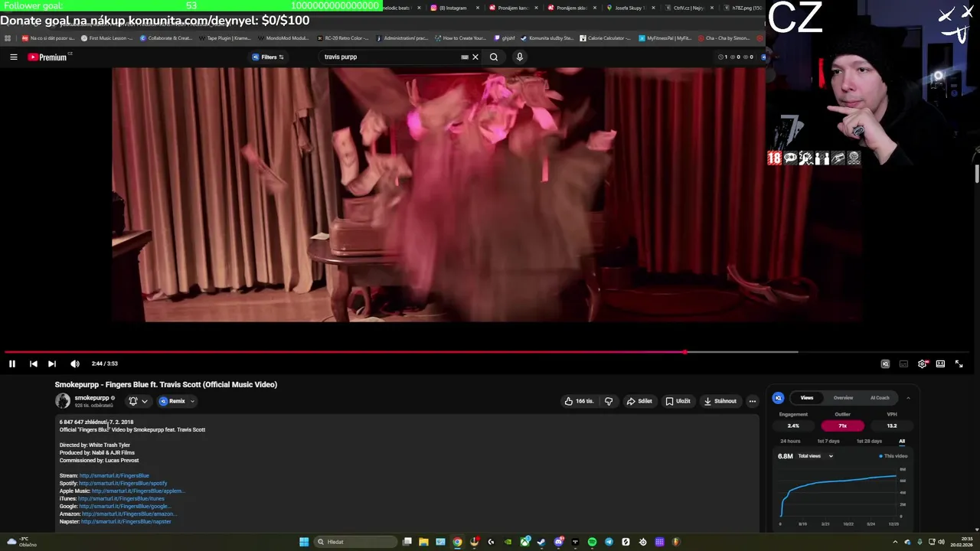Start voice search with microphone

[x=519, y=57]
